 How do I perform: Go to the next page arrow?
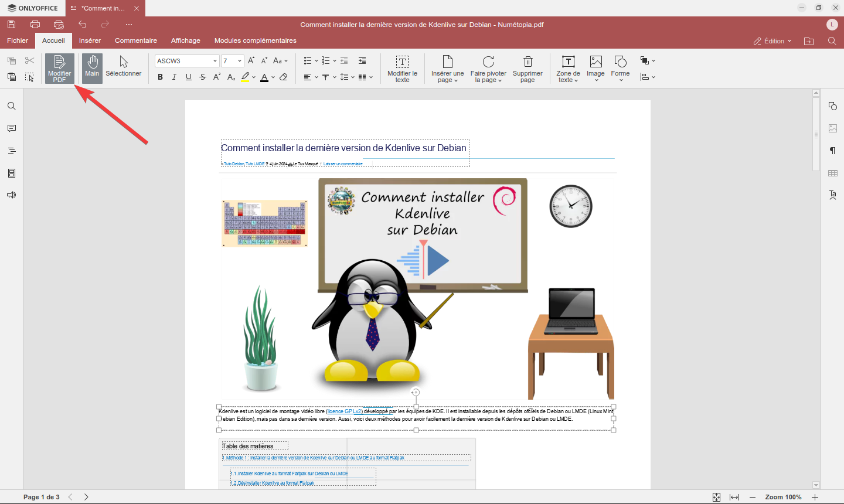[86, 497]
